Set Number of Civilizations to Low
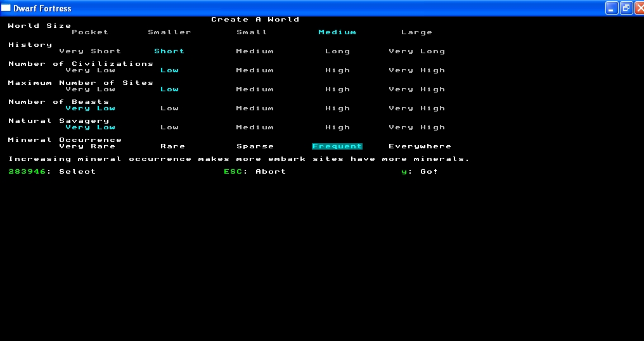 pyautogui.click(x=169, y=70)
